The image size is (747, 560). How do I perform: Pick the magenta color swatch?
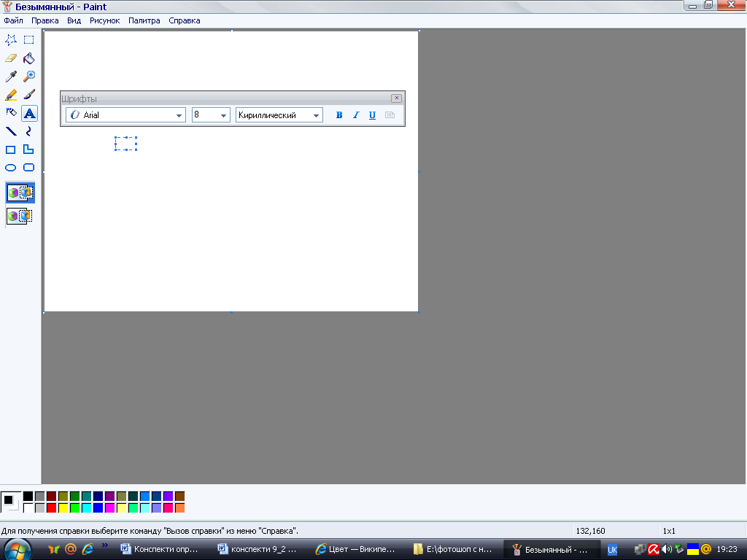tap(109, 508)
